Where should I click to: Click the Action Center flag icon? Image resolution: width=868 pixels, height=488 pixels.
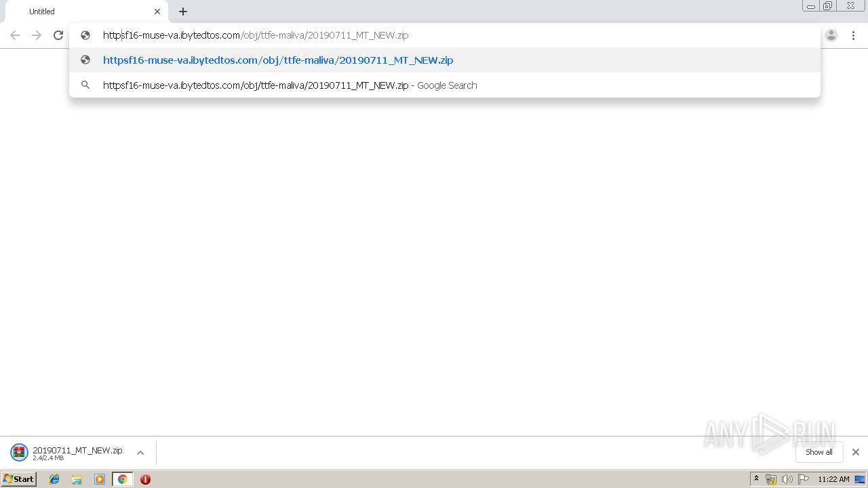(804, 479)
